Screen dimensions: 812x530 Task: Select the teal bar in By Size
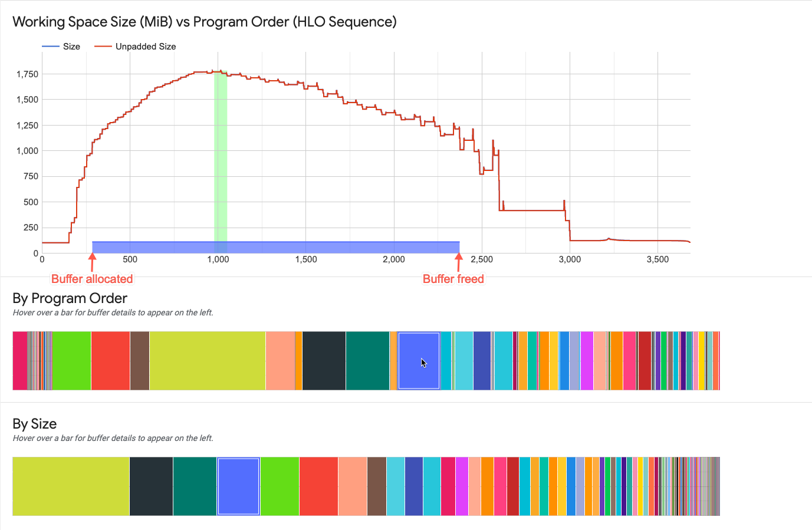(x=195, y=486)
